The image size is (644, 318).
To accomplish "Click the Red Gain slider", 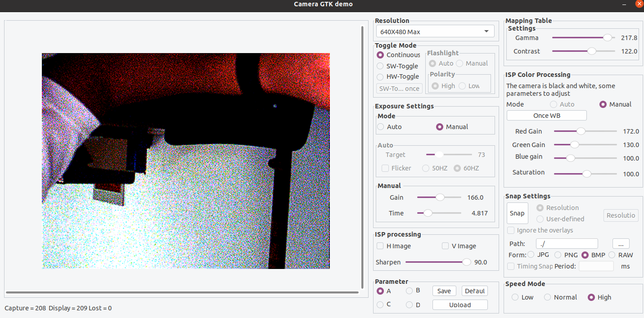I will click(x=585, y=131).
